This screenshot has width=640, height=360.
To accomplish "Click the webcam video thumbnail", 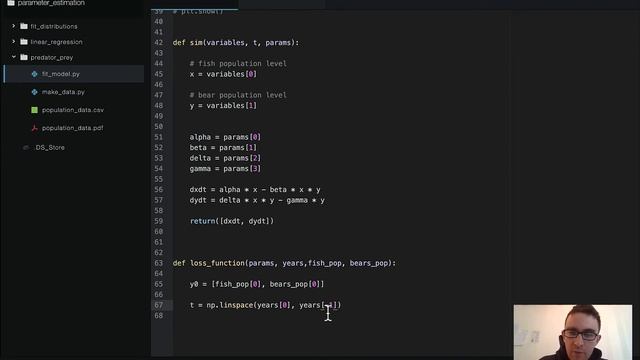I will pos(573,332).
